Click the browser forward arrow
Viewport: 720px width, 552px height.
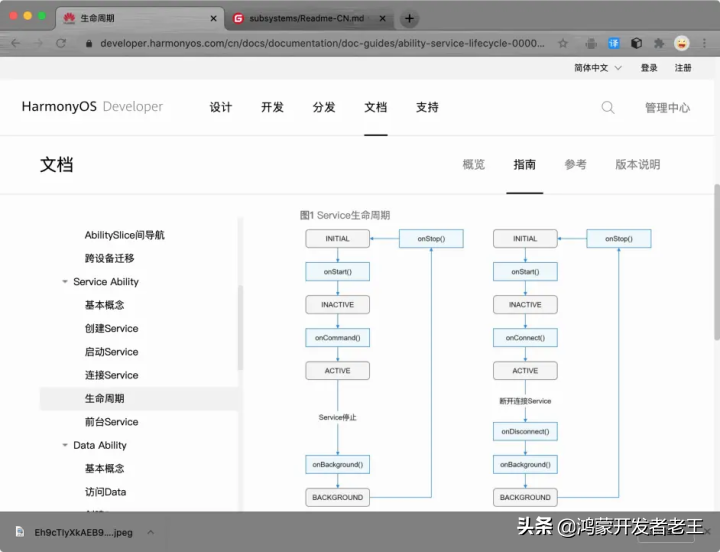pos(38,43)
